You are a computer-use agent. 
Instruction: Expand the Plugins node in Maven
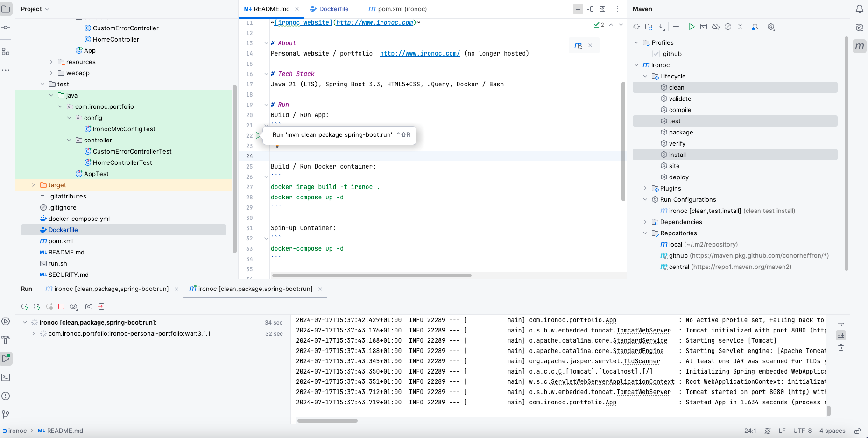pyautogui.click(x=645, y=188)
